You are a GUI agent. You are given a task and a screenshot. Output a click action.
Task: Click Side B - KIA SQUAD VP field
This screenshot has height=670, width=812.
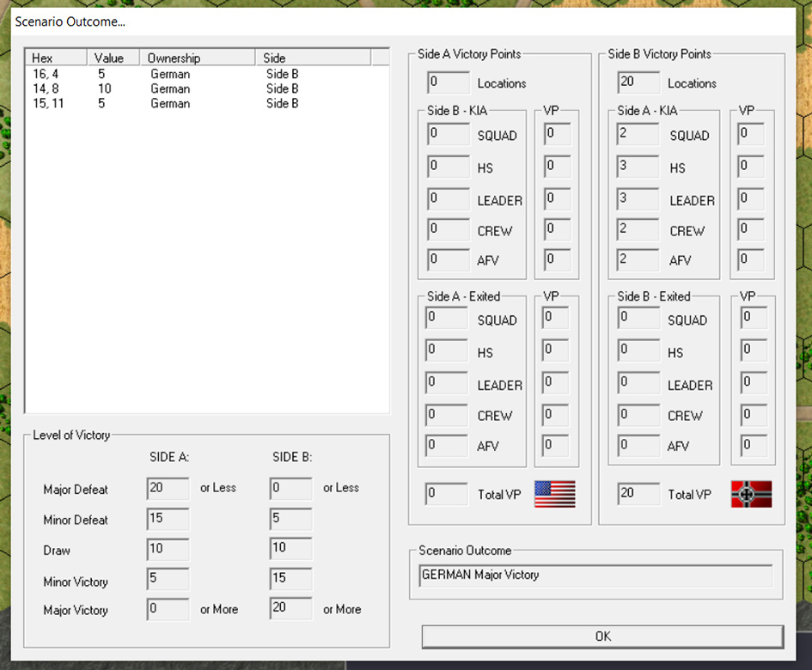tap(557, 134)
